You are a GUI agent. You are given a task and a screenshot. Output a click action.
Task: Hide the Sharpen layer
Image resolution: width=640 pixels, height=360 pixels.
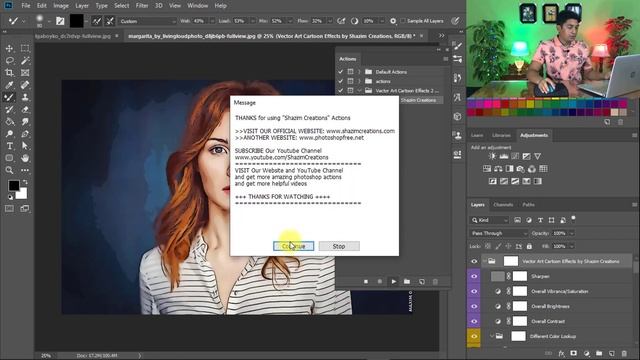tap(474, 276)
